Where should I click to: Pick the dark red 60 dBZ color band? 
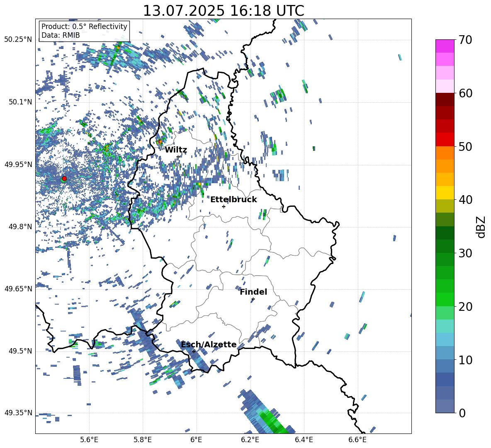coord(445,99)
